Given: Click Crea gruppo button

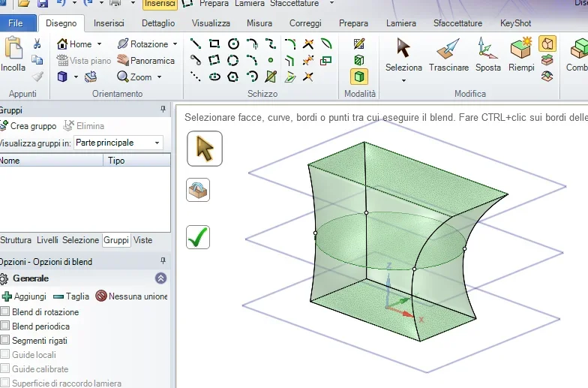Looking at the screenshot, I should tap(28, 126).
